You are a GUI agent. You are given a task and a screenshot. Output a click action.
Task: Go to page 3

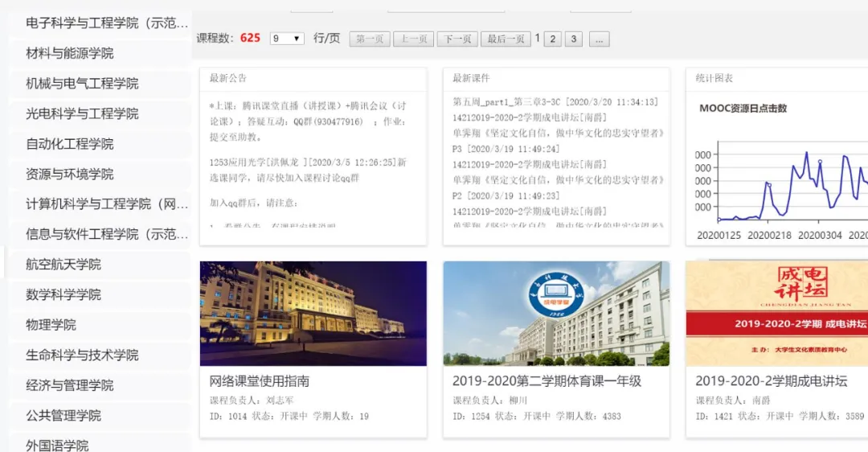(x=574, y=39)
